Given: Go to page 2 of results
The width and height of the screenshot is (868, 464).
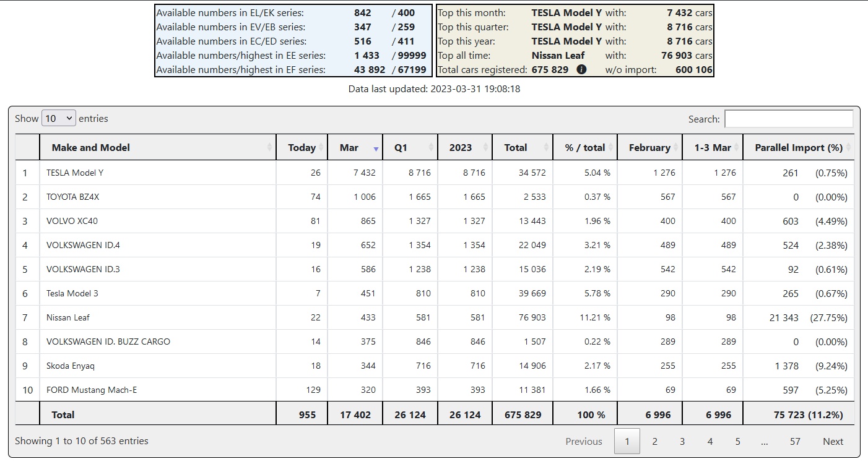Looking at the screenshot, I should [x=654, y=441].
